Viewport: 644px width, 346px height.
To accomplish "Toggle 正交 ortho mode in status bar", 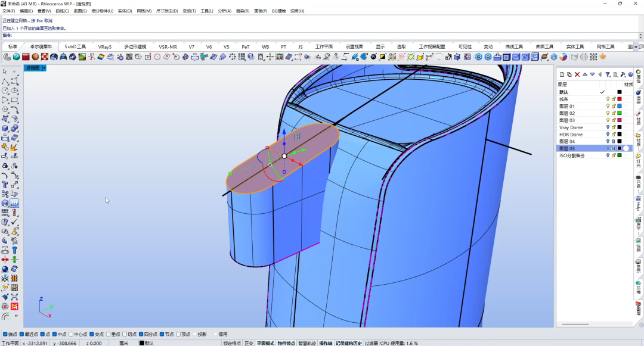I will pyautogui.click(x=249, y=343).
